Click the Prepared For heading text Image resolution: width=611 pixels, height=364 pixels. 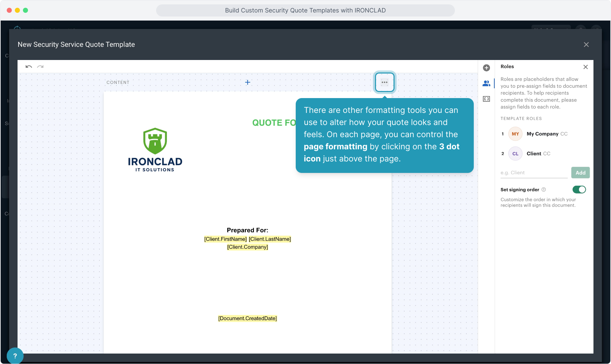pyautogui.click(x=248, y=230)
